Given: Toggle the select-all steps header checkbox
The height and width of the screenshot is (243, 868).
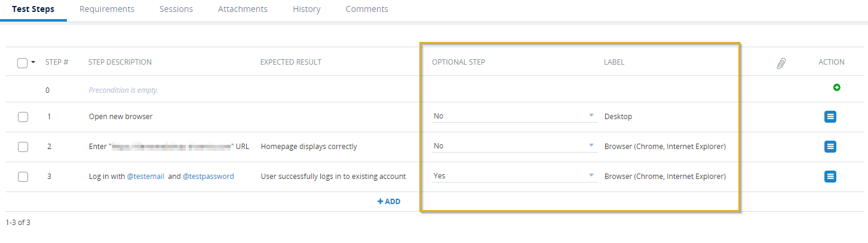Looking at the screenshot, I should 23,63.
